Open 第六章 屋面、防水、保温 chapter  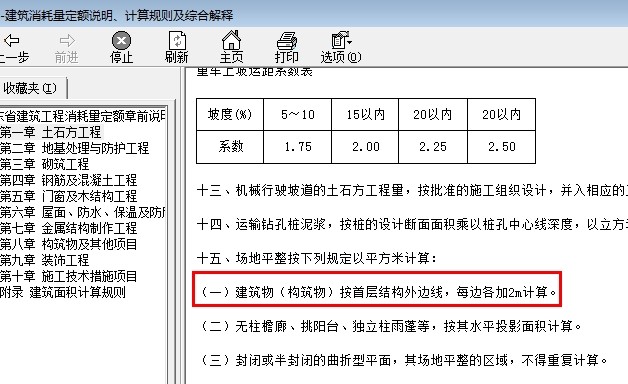click(83, 212)
